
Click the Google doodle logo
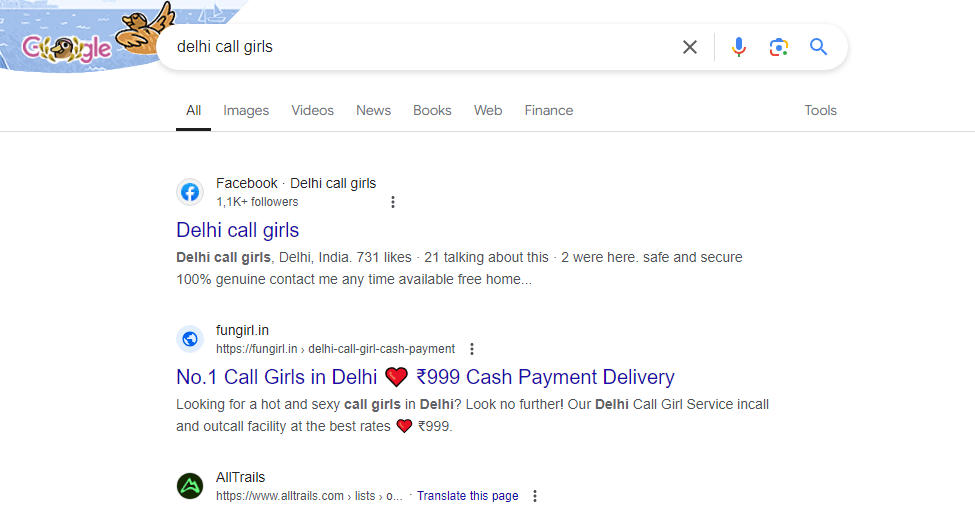[68, 47]
